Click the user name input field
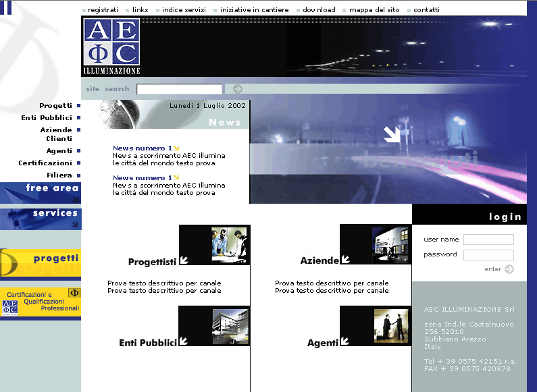The height and width of the screenshot is (392, 537). click(489, 240)
